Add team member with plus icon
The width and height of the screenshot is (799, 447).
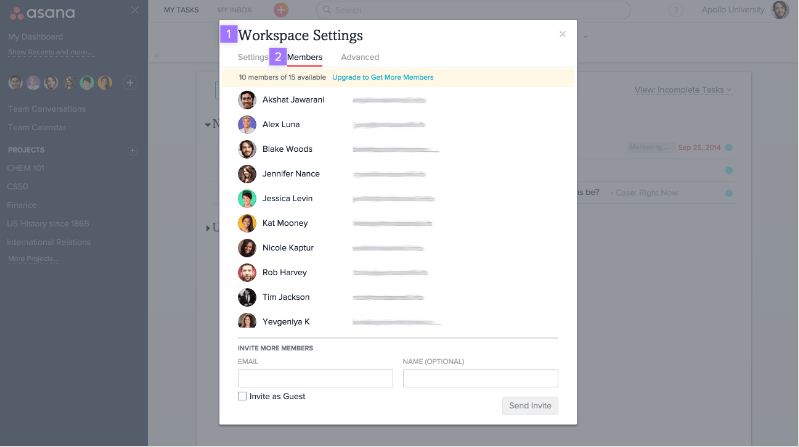point(130,82)
